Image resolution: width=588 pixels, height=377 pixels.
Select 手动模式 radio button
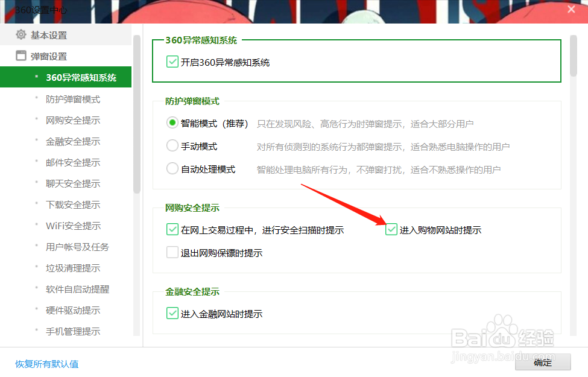click(172, 145)
